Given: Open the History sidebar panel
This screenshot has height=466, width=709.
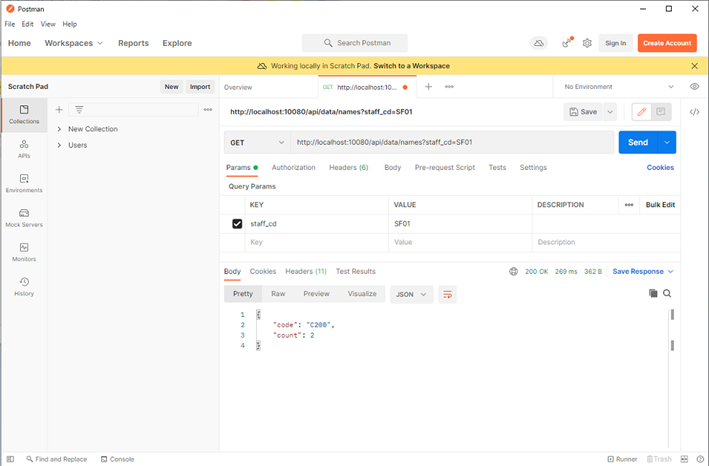Looking at the screenshot, I should pos(24,286).
